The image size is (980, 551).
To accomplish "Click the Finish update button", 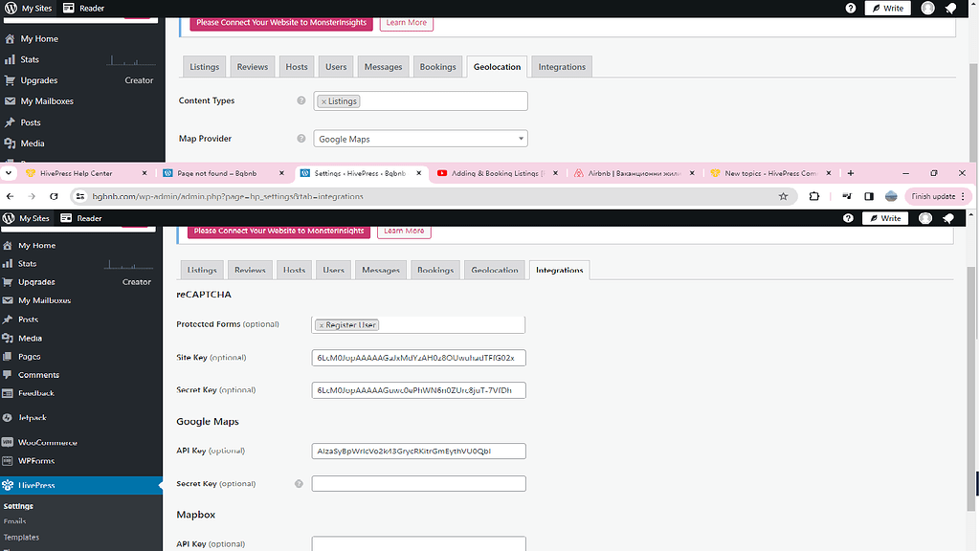I will (x=938, y=196).
